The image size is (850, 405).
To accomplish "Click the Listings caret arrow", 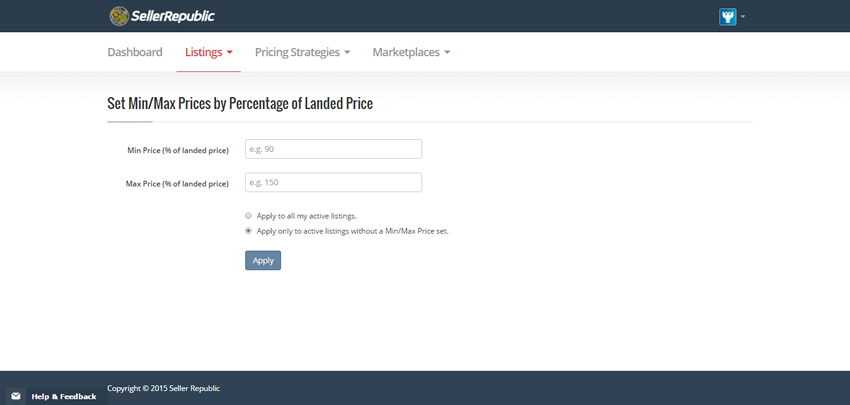I will 229,53.
